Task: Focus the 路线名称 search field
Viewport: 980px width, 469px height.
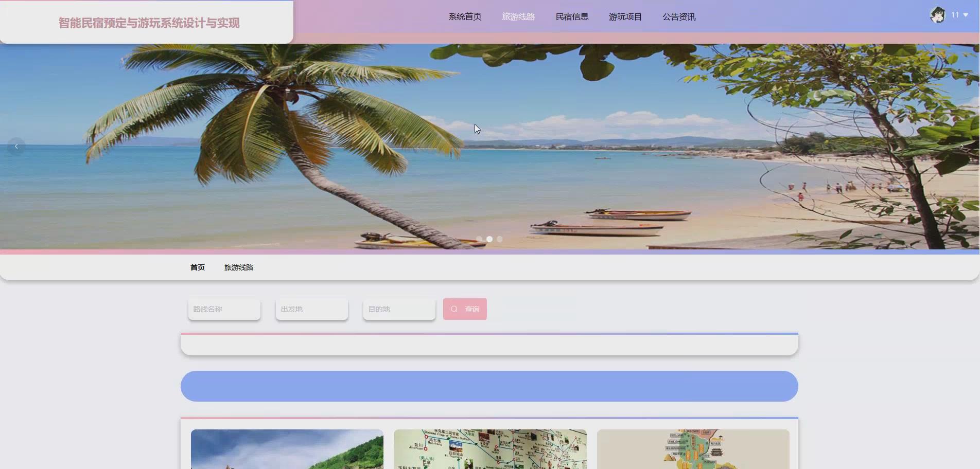Action: click(224, 309)
